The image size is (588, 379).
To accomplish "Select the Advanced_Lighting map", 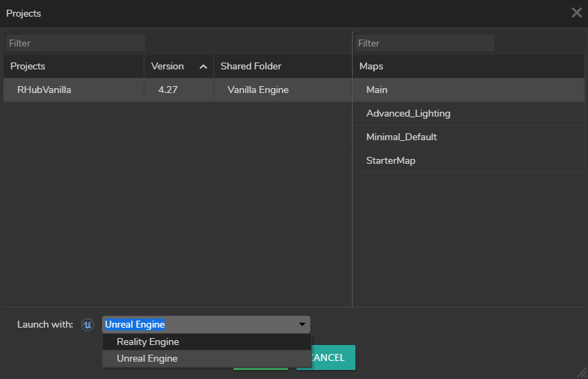I will (x=469, y=114).
